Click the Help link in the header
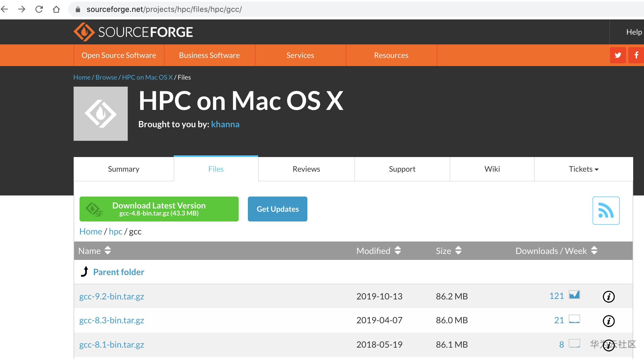The image size is (644, 359). click(x=634, y=32)
